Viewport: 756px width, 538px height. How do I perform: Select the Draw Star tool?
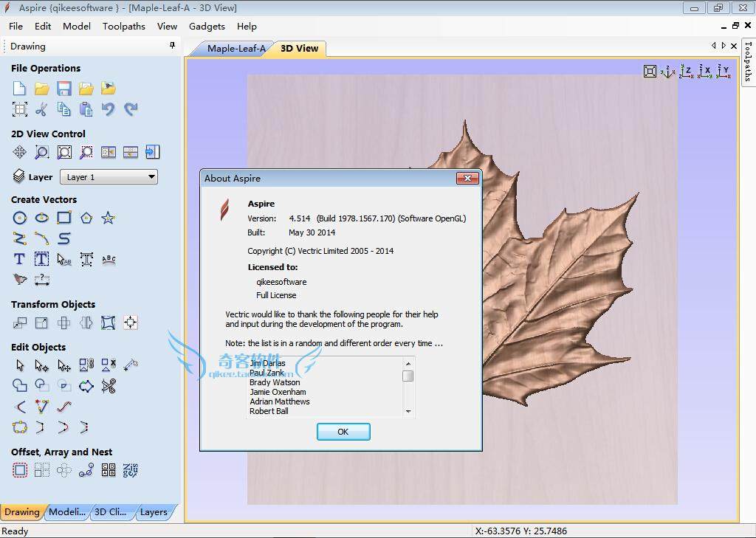[108, 218]
